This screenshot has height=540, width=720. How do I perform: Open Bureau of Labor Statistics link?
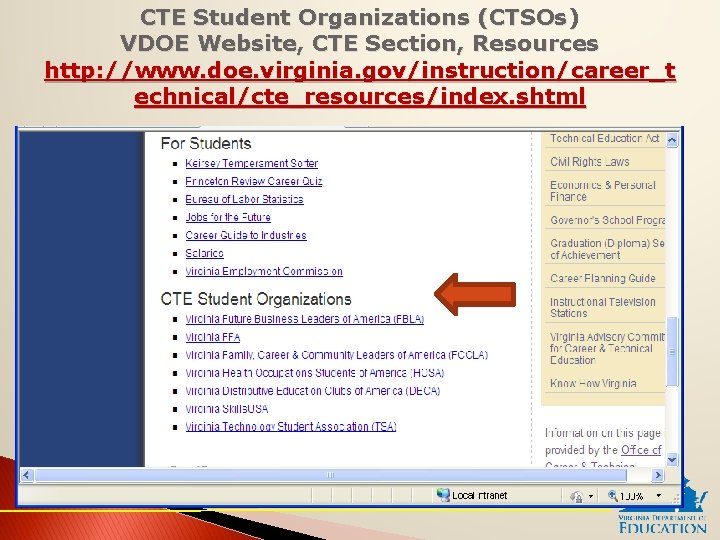click(x=244, y=199)
